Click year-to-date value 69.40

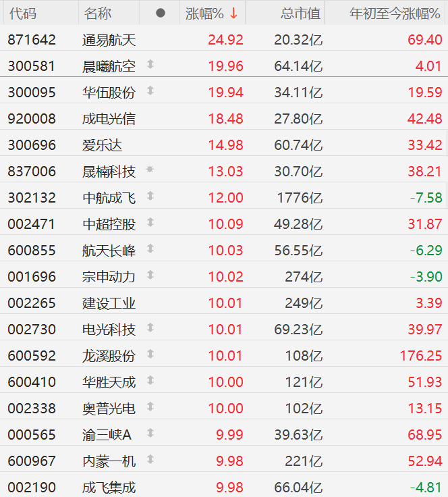click(x=424, y=40)
